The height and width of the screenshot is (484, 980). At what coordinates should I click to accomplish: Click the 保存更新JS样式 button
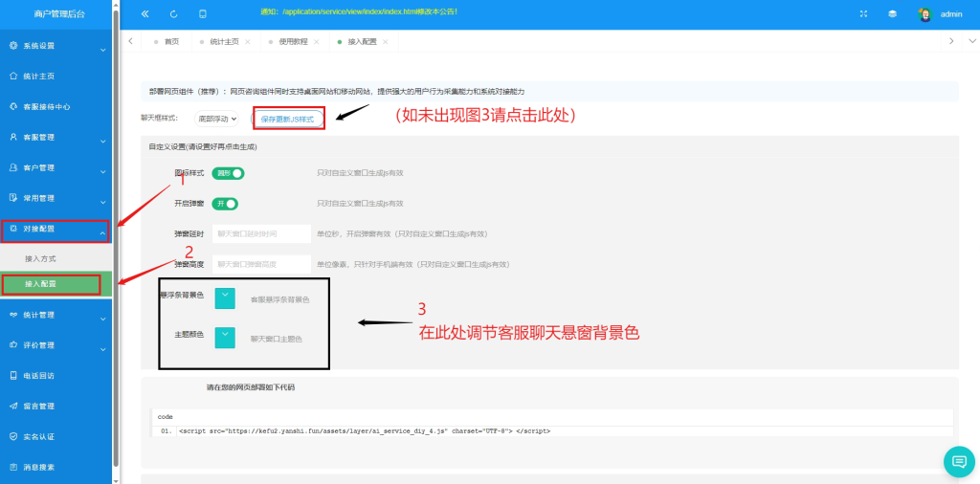pos(287,118)
